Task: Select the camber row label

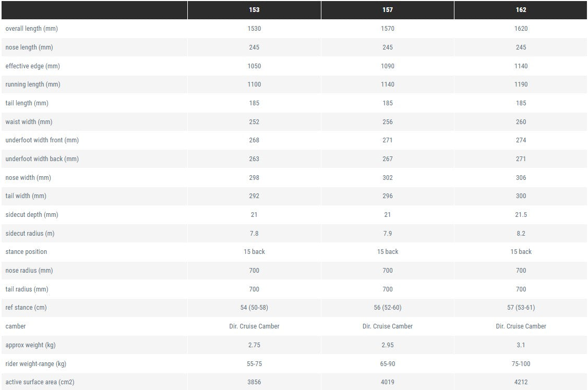Action: click(x=16, y=326)
